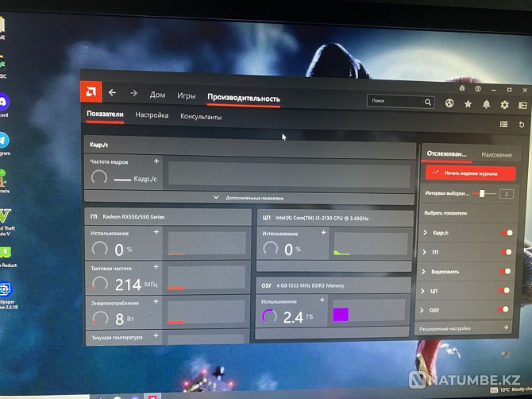
Task: Toggle the sidebar panel layout icon
Action: click(522, 106)
